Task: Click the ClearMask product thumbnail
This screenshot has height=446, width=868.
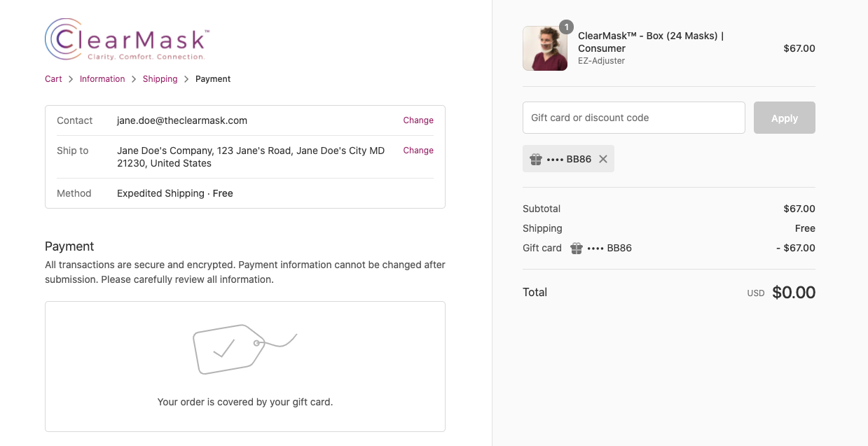Action: [x=545, y=48]
